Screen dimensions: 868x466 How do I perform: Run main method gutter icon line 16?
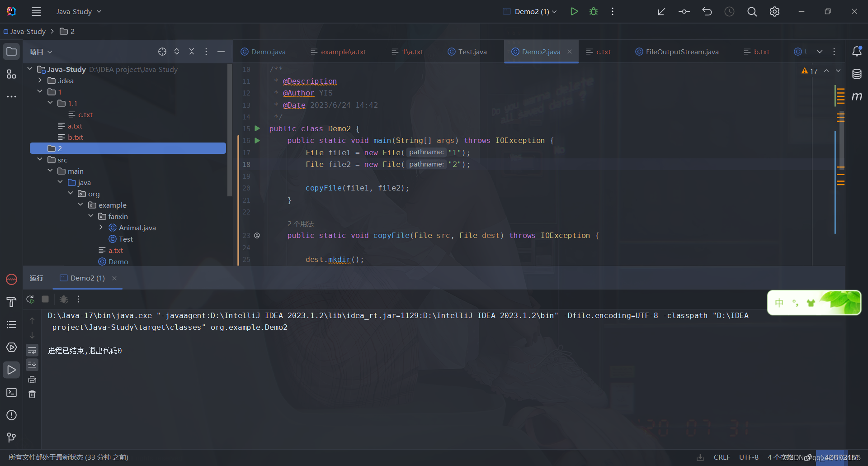point(257,141)
